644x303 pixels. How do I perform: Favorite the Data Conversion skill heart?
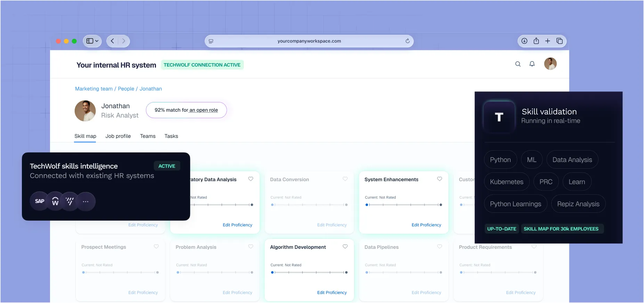coord(345,179)
